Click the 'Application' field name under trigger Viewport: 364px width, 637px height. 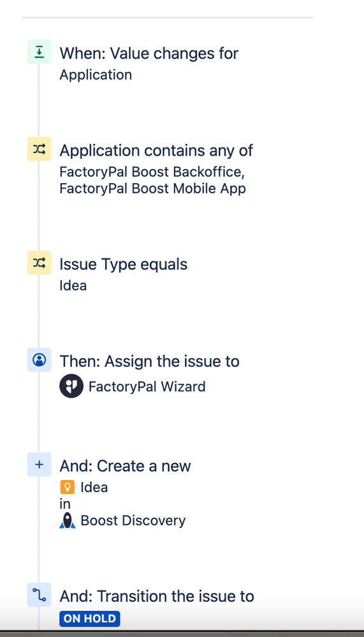(96, 75)
